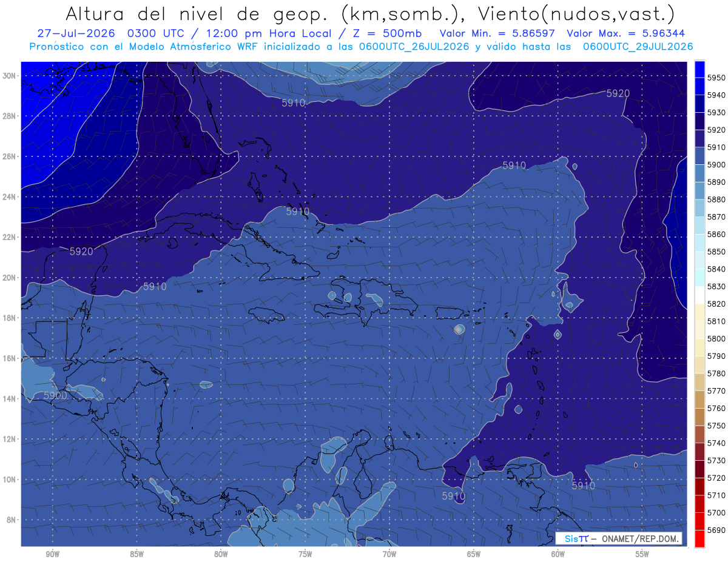Click the "75W" longitude axis label
The image size is (728, 562).
pos(305,554)
